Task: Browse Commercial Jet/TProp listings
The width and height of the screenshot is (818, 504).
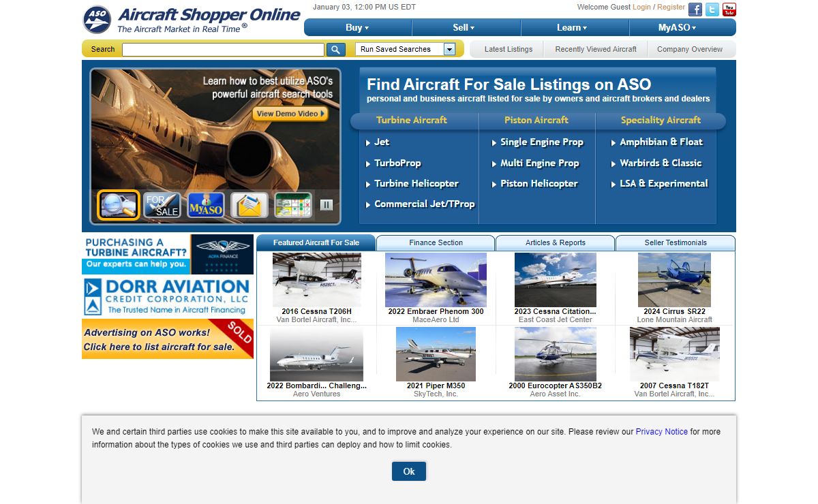Action: click(x=424, y=204)
